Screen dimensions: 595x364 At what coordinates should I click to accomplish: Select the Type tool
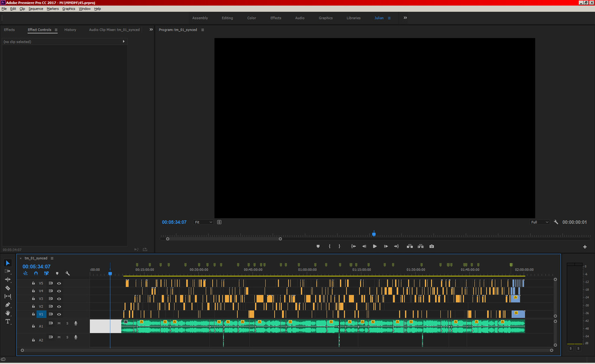pyautogui.click(x=7, y=321)
